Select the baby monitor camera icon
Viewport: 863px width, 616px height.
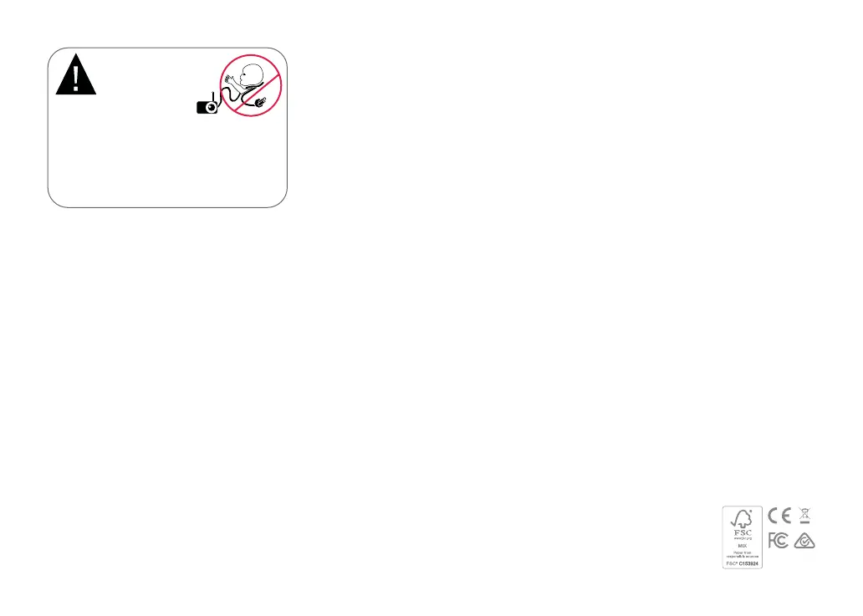(x=207, y=104)
